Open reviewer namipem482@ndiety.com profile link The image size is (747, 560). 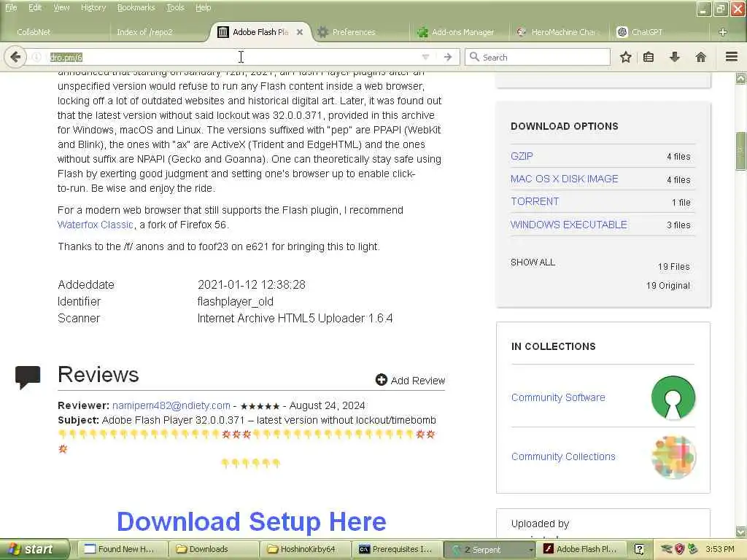(x=171, y=405)
